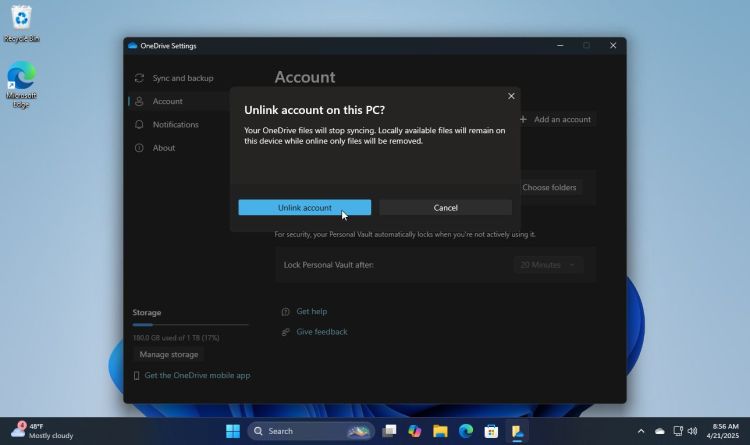
Task: Confirm with the Unlink account button
Action: (x=304, y=207)
